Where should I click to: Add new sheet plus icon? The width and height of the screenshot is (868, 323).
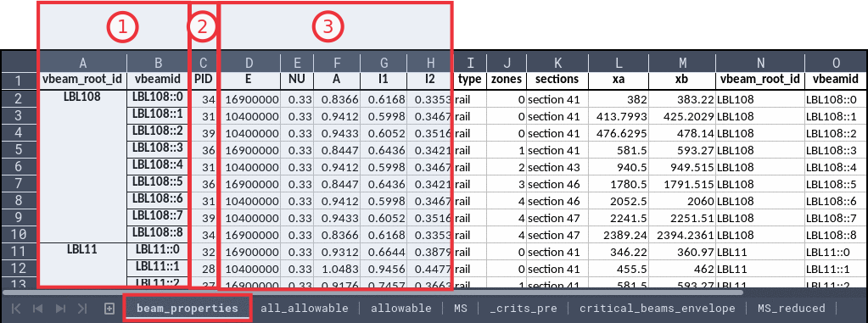pyautogui.click(x=109, y=309)
